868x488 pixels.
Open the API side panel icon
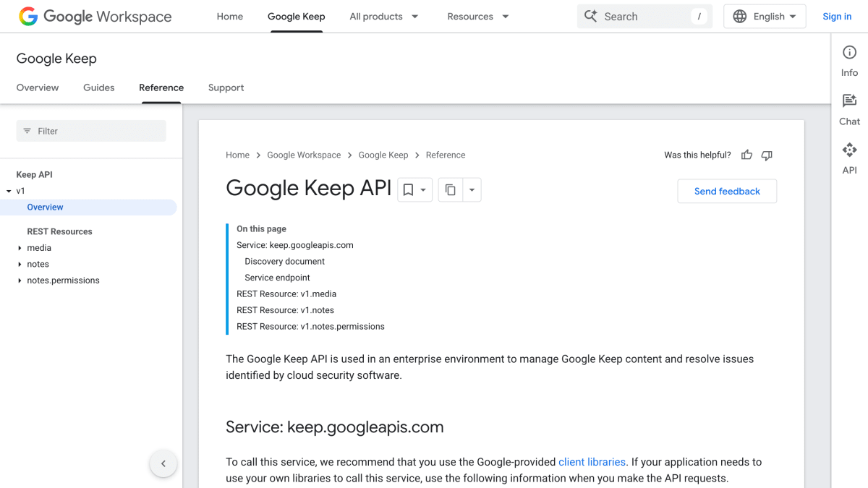850,150
